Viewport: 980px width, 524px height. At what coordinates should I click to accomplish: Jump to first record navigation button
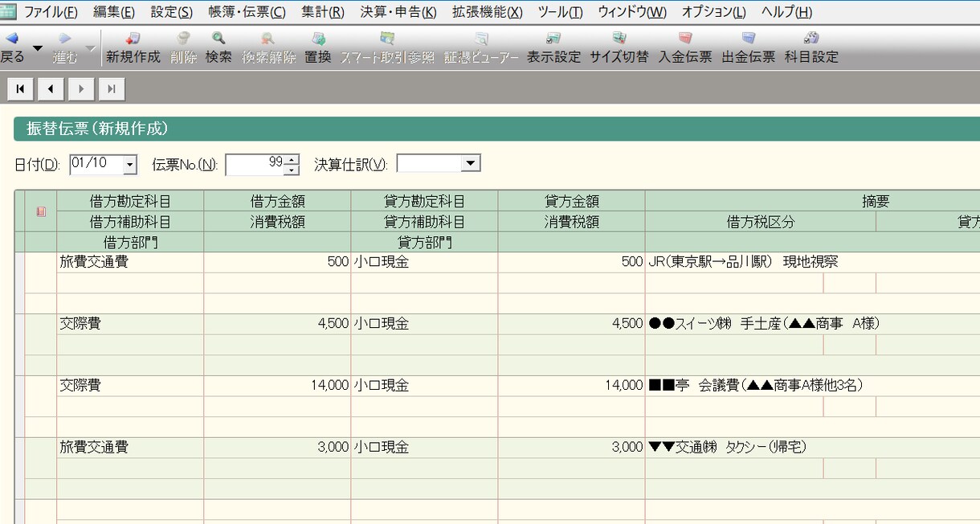point(20,89)
